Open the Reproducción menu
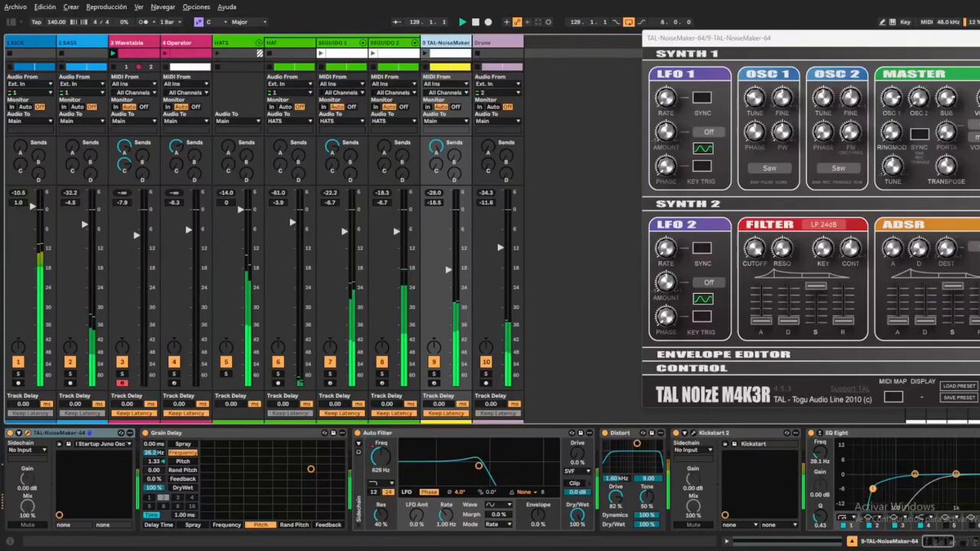The height and width of the screenshot is (551, 980). point(106,7)
